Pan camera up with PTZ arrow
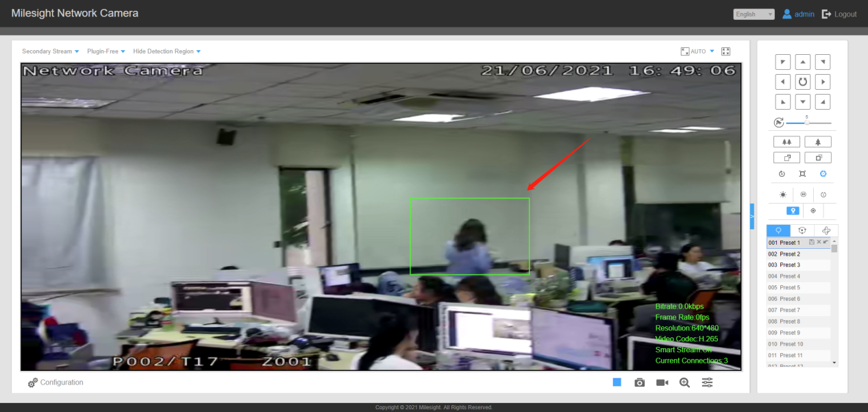 point(803,62)
